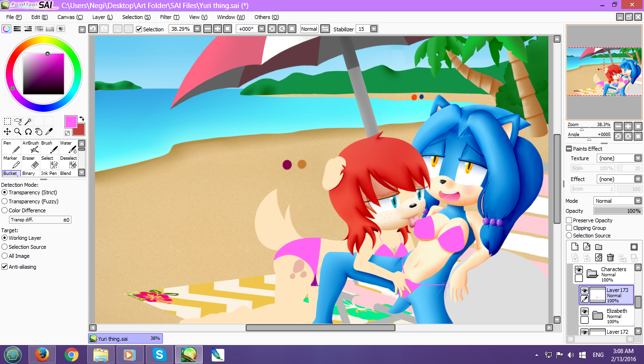
Task: Open the Selection menu
Action: pyautogui.click(x=136, y=17)
